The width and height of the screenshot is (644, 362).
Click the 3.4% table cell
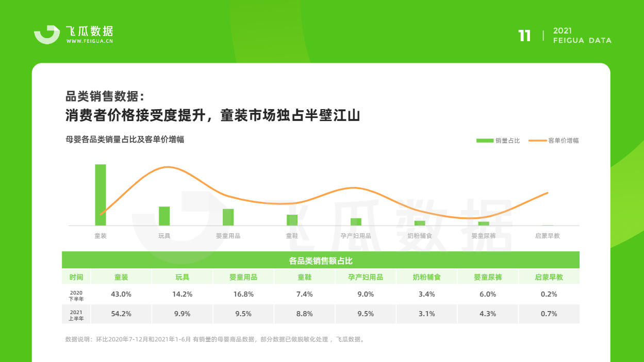click(427, 294)
